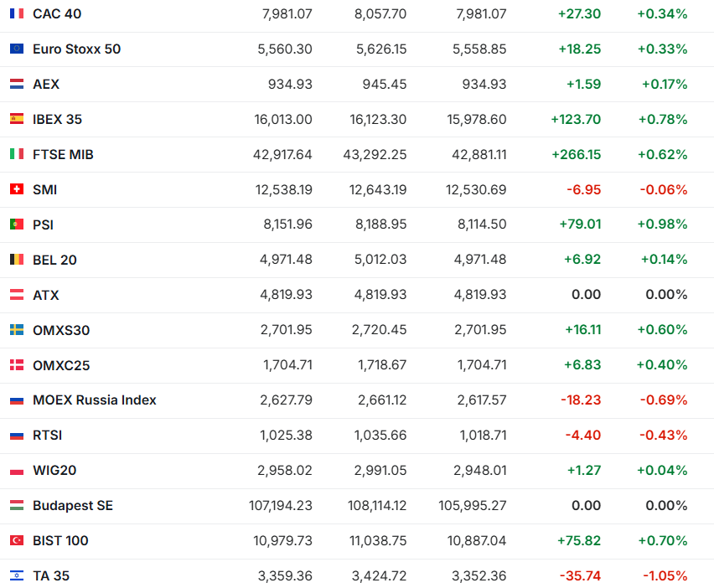
Task: Go to the ATX index page
Action: [x=46, y=295]
